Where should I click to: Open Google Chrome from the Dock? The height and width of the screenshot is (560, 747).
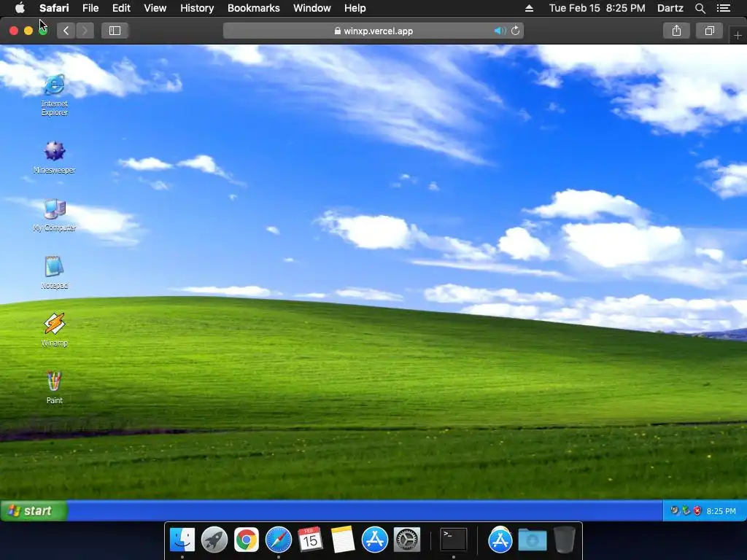[x=247, y=540]
